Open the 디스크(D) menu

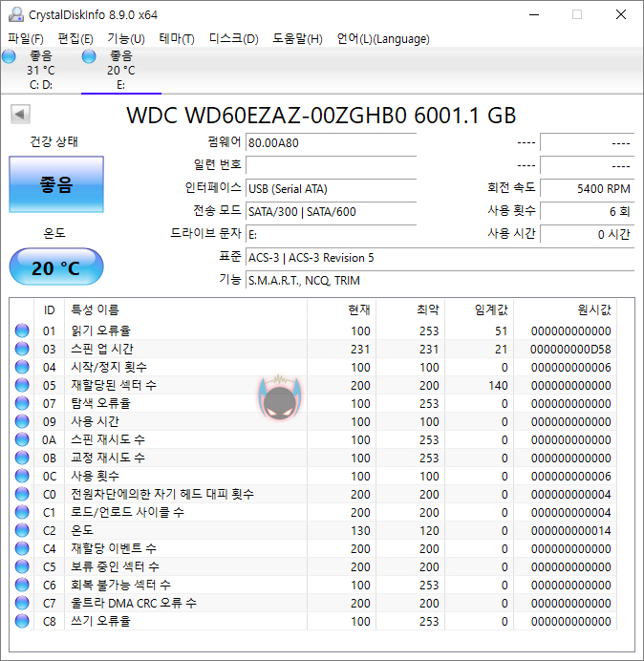coord(234,39)
